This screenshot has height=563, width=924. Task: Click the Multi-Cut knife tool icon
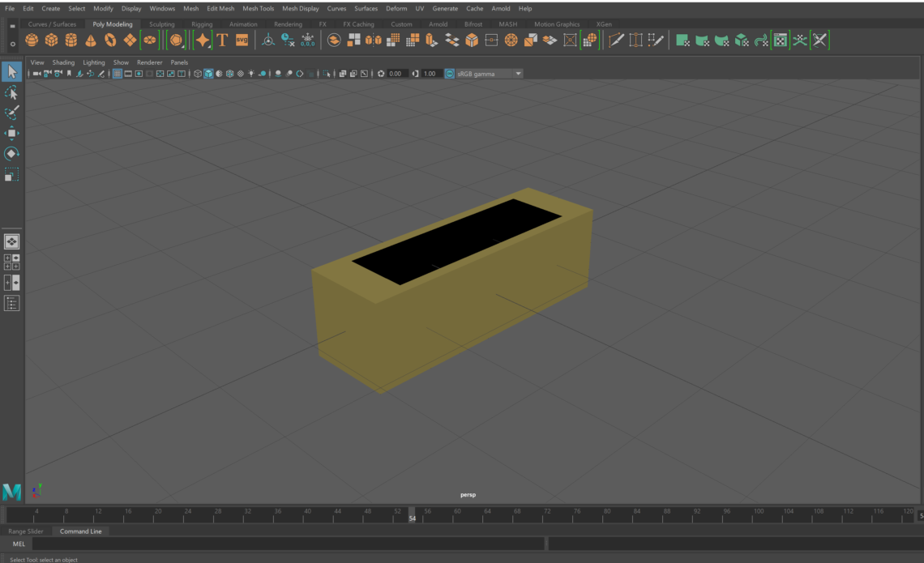click(x=616, y=40)
